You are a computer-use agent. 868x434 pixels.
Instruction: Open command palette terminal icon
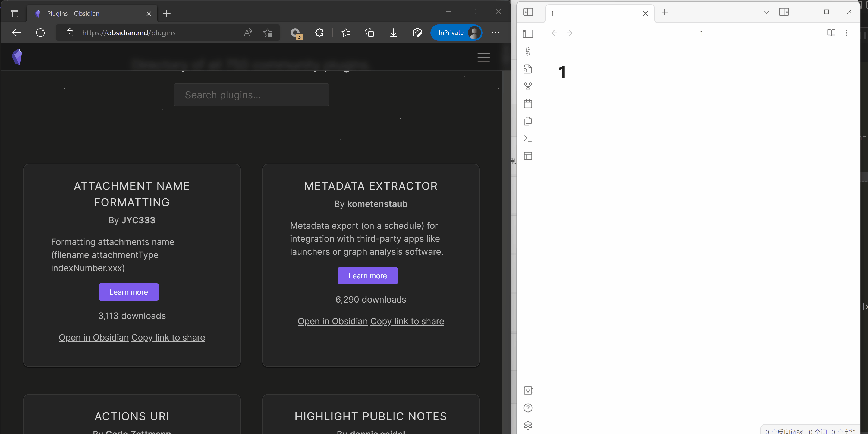pyautogui.click(x=528, y=139)
